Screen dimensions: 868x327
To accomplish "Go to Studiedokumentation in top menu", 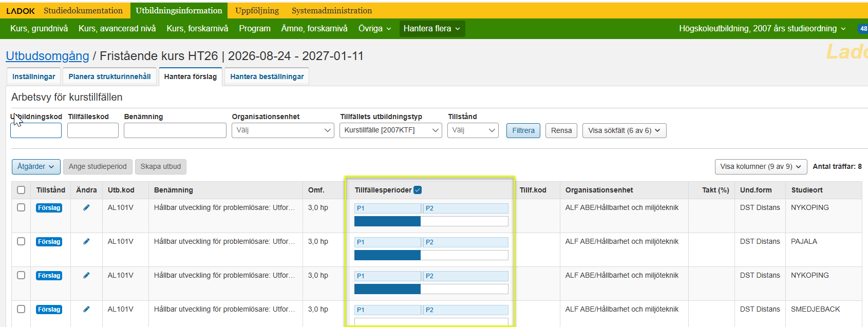I will coord(83,11).
